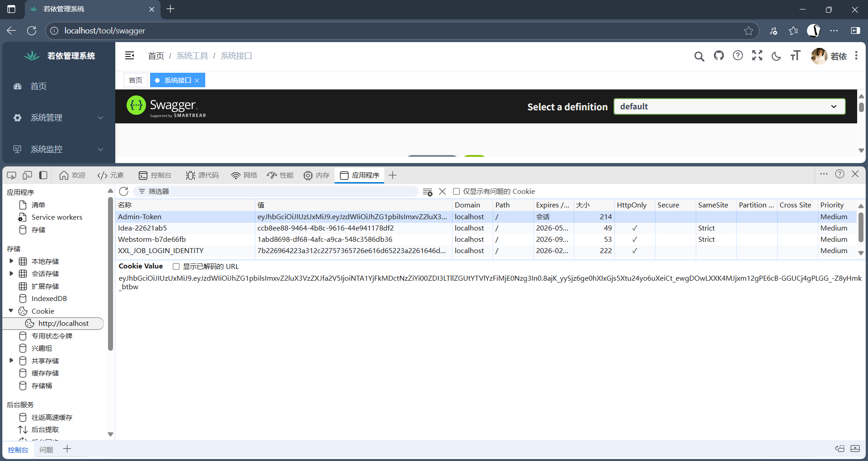Collapse the Cookie tree node
Image resolution: width=868 pixels, height=461 pixels.
(x=11, y=311)
